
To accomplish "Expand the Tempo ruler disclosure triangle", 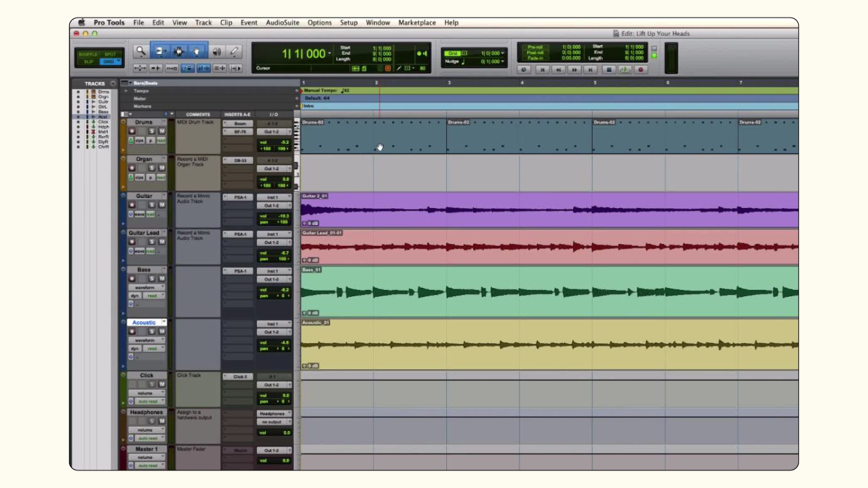I will [x=125, y=91].
